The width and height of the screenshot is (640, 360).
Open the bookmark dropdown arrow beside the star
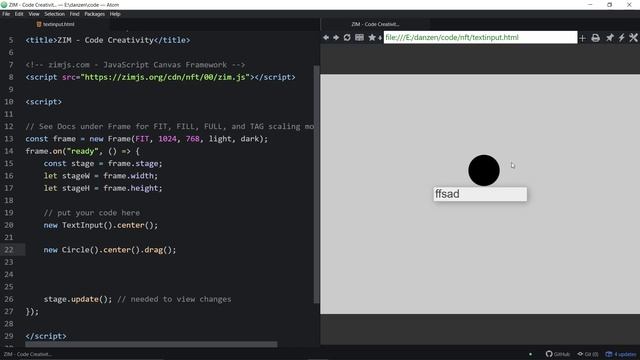point(380,38)
